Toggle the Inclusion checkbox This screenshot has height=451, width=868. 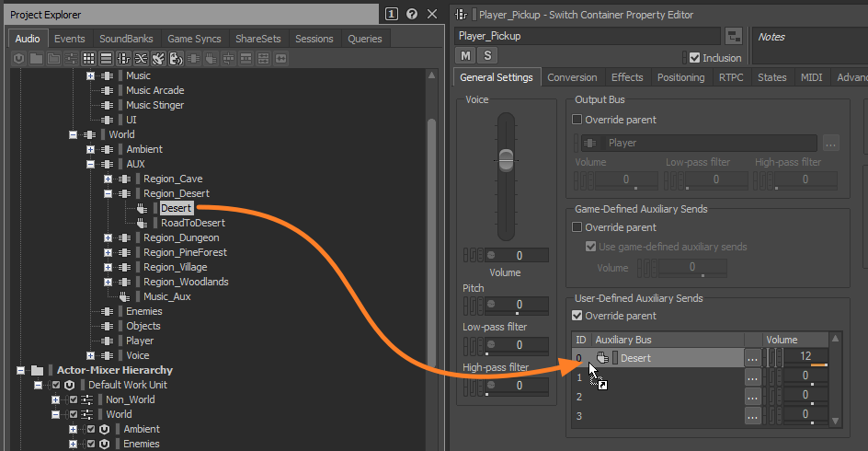(695, 58)
